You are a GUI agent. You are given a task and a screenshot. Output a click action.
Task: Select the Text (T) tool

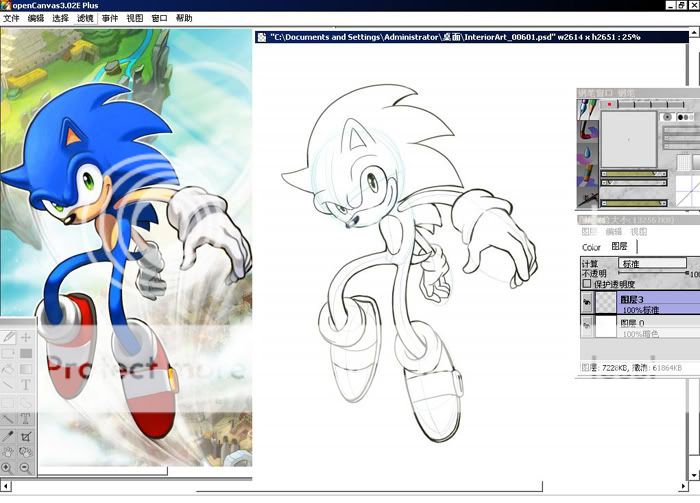pyautogui.click(x=26, y=385)
